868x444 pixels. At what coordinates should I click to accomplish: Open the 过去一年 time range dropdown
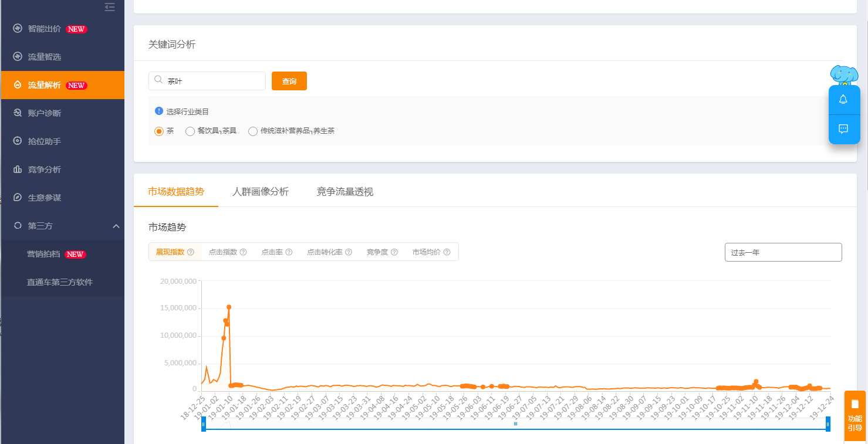[x=783, y=252]
